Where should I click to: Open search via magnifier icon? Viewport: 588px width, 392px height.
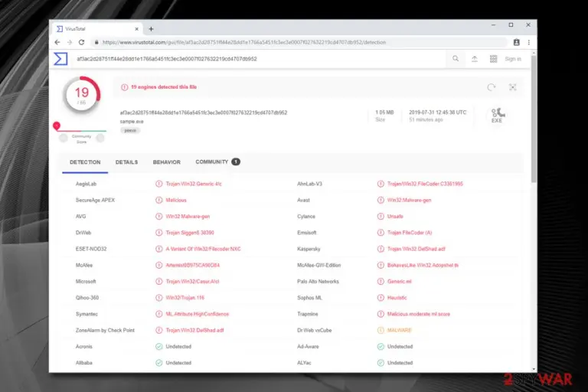(456, 58)
